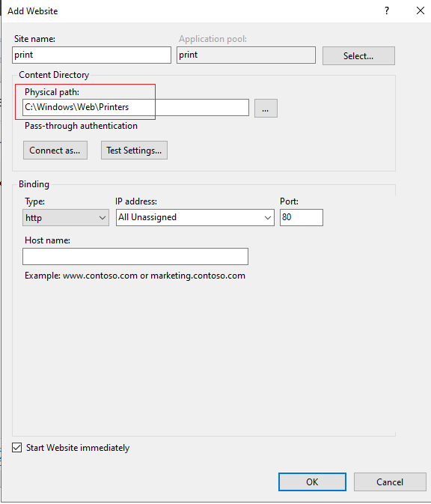
Task: Click the Select... application pool button
Action: (358, 56)
